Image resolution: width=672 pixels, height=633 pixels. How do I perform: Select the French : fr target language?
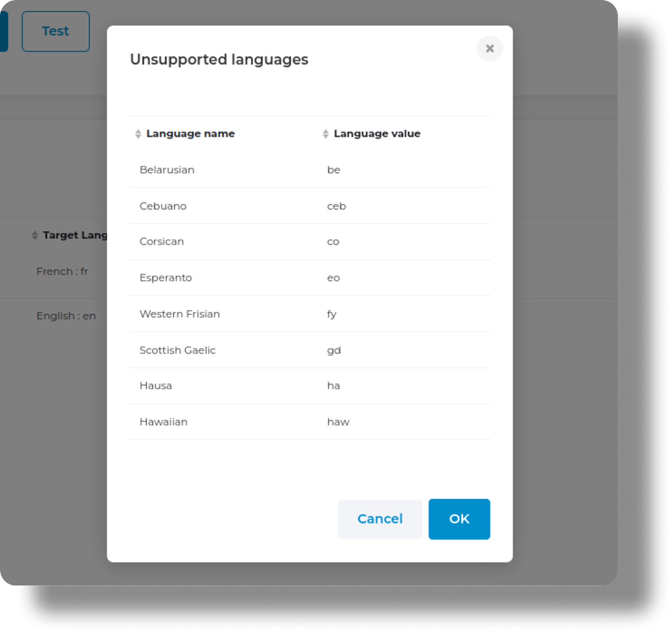[62, 272]
